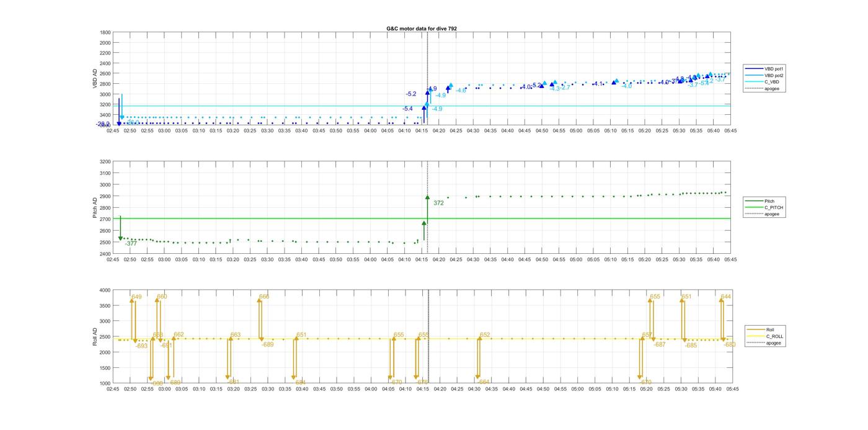Screen dimensions: 868x430
Task: Click the '657' roll data label
Action: click(x=647, y=335)
